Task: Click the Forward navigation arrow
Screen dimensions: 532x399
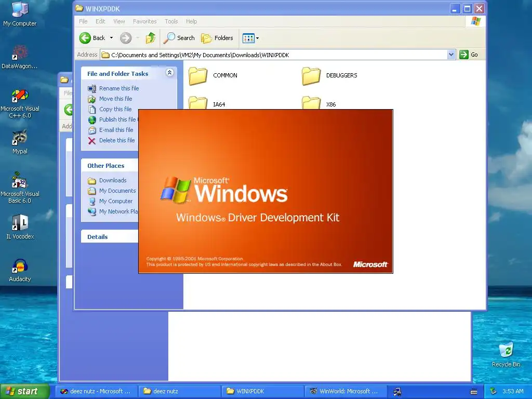Action: tap(126, 38)
